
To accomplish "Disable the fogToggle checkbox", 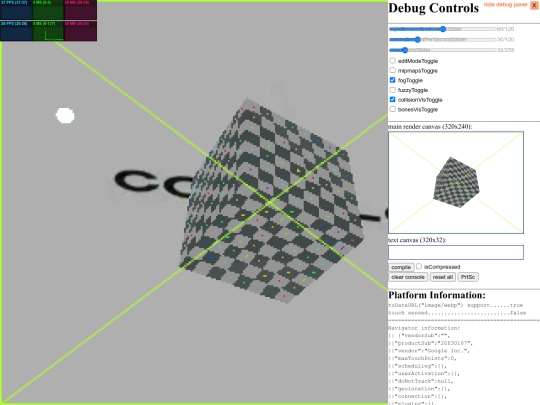I will click(392, 80).
